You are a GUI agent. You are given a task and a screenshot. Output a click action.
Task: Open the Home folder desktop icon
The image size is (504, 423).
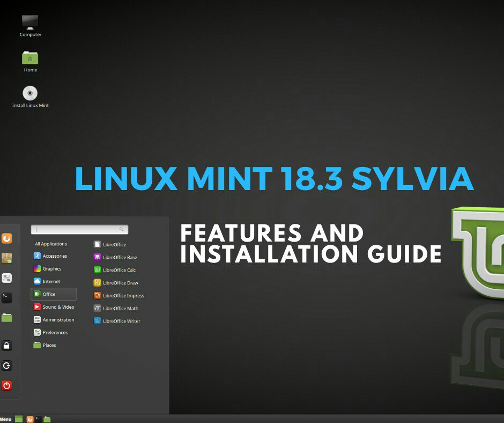30,62
